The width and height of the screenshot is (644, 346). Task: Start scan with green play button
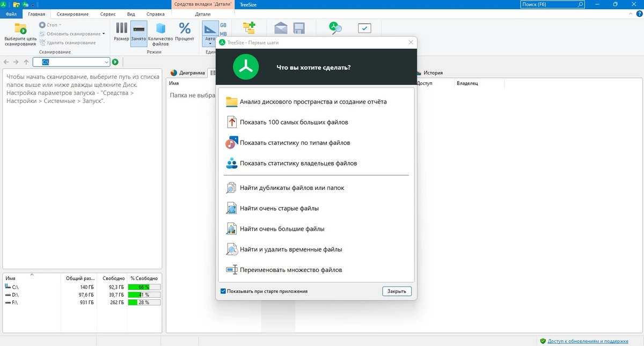(115, 62)
